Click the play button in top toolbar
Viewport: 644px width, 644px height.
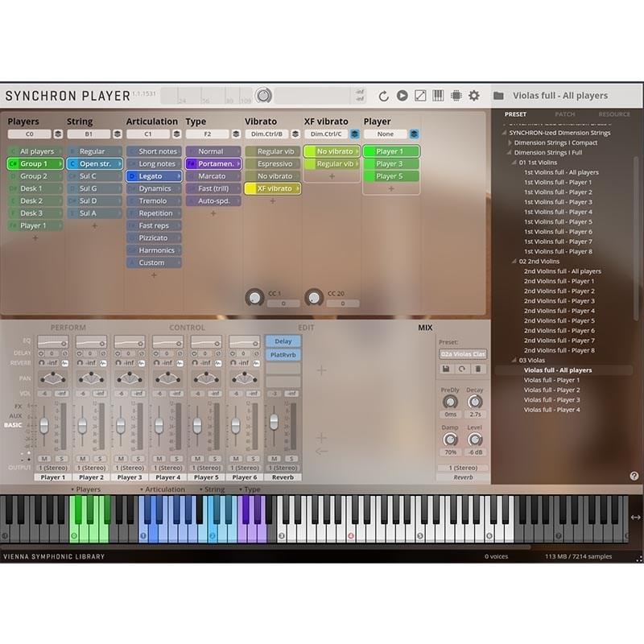click(x=402, y=96)
